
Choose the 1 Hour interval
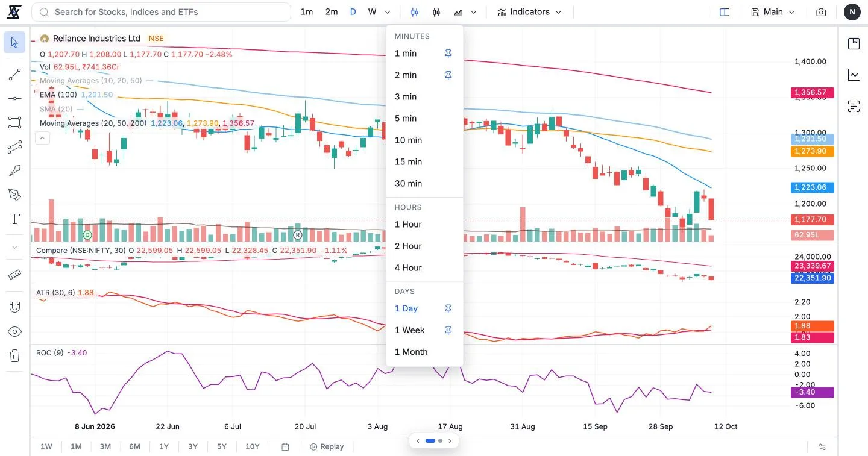click(x=424, y=225)
